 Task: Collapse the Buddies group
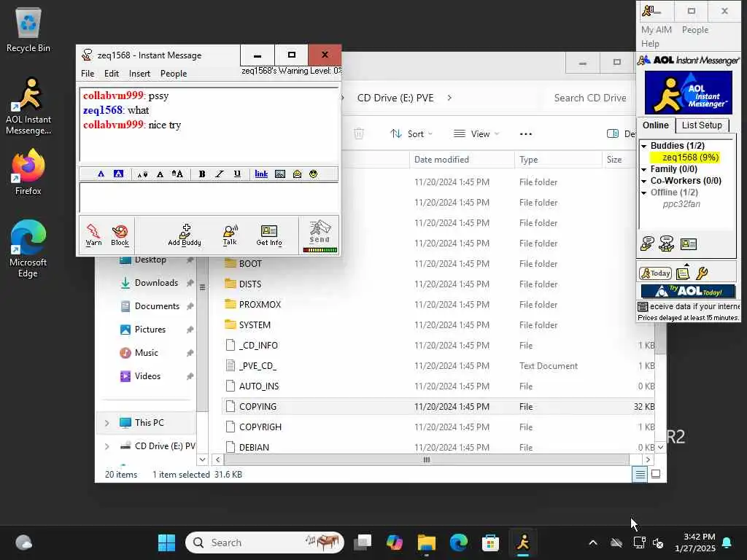[643, 146]
